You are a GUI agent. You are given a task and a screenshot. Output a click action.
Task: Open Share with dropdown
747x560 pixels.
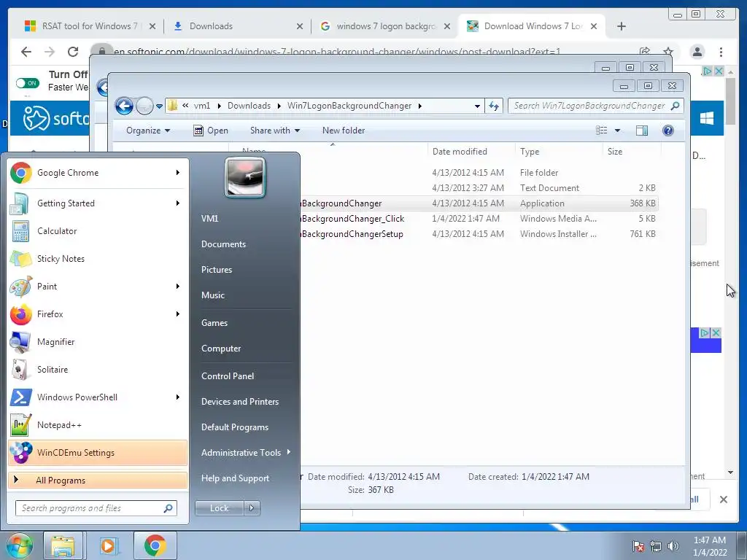click(x=275, y=131)
